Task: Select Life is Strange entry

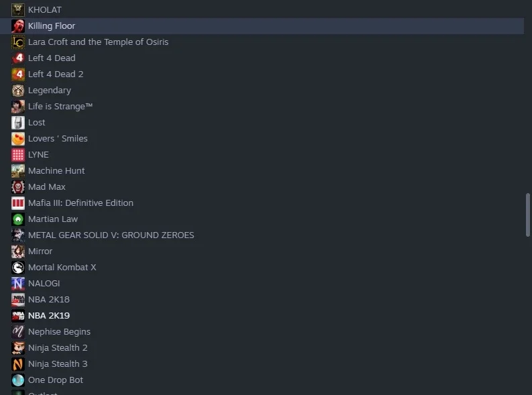Action: (262, 107)
